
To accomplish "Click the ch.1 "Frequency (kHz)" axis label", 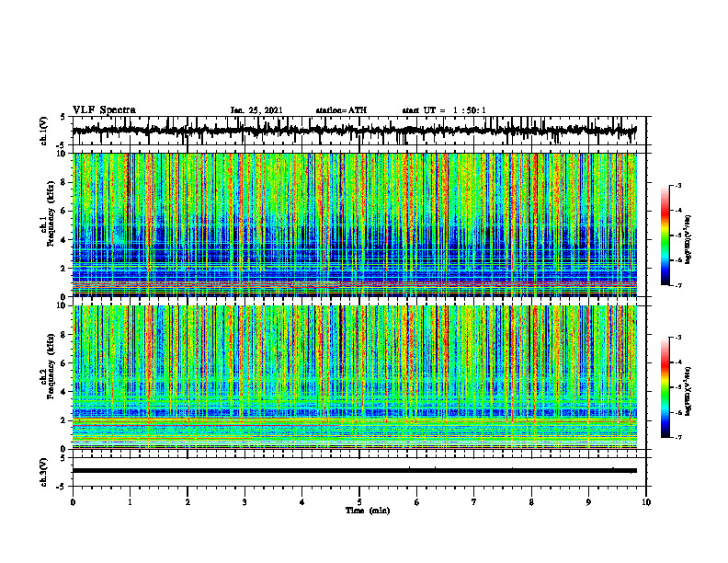I will pyautogui.click(x=51, y=213).
